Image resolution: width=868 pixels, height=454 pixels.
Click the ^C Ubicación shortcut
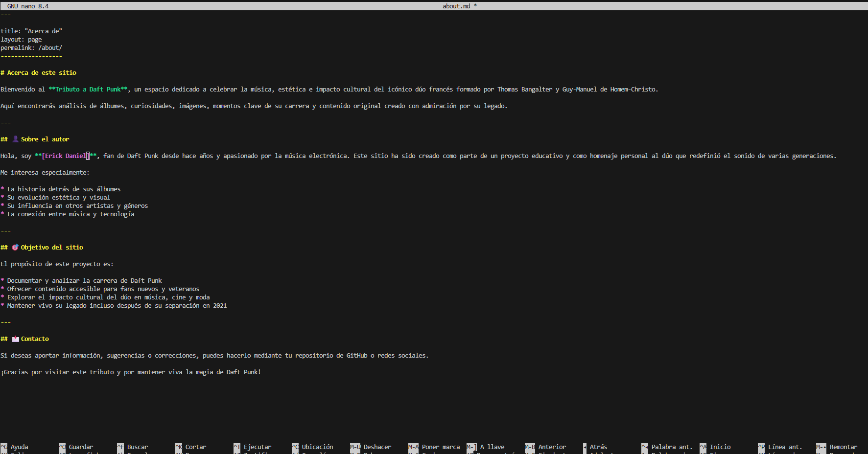click(312, 447)
